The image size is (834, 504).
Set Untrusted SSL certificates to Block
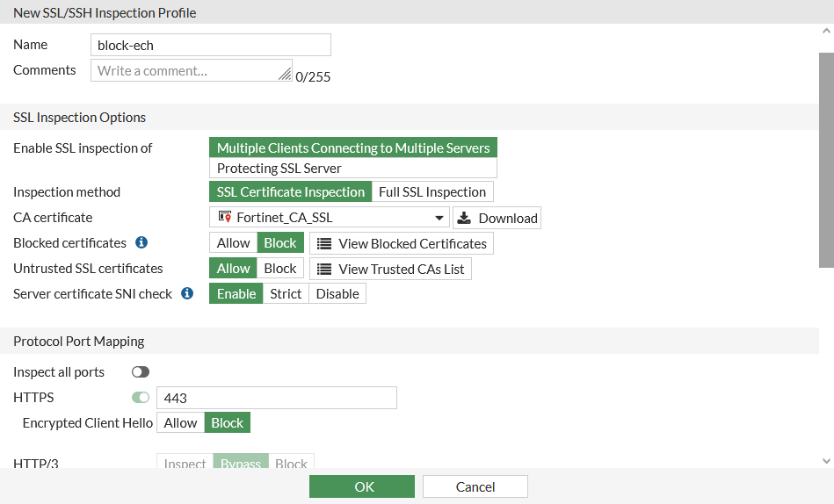[x=280, y=269]
